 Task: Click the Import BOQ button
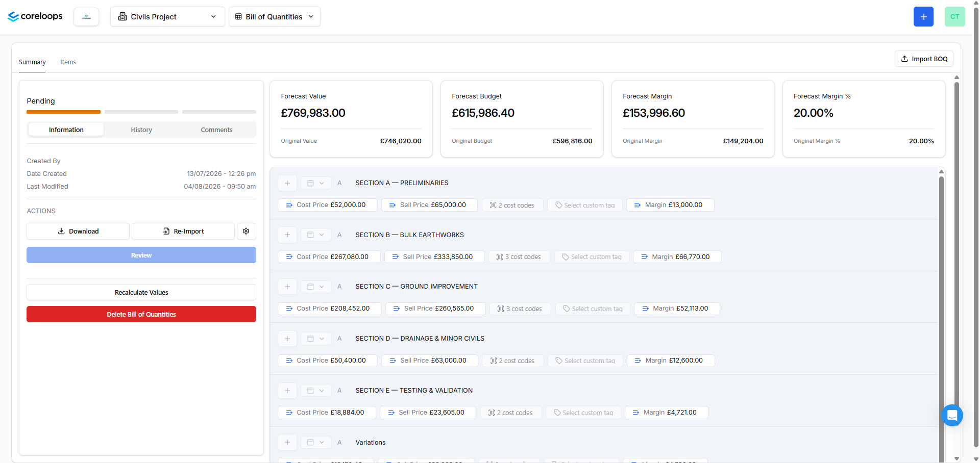[924, 59]
